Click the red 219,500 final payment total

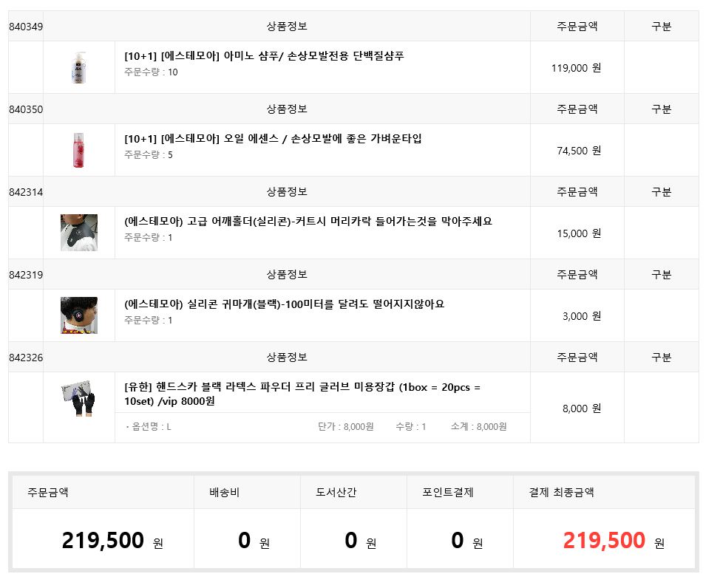pyautogui.click(x=604, y=540)
